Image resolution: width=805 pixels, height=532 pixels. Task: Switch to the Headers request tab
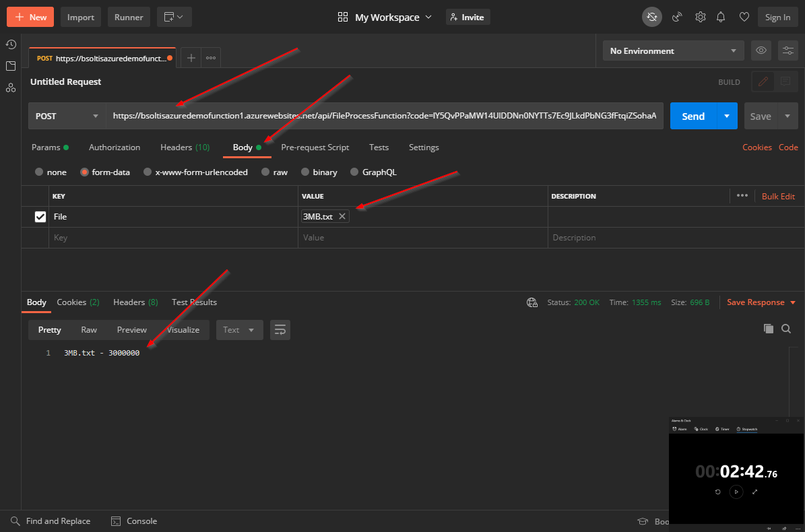coord(184,147)
